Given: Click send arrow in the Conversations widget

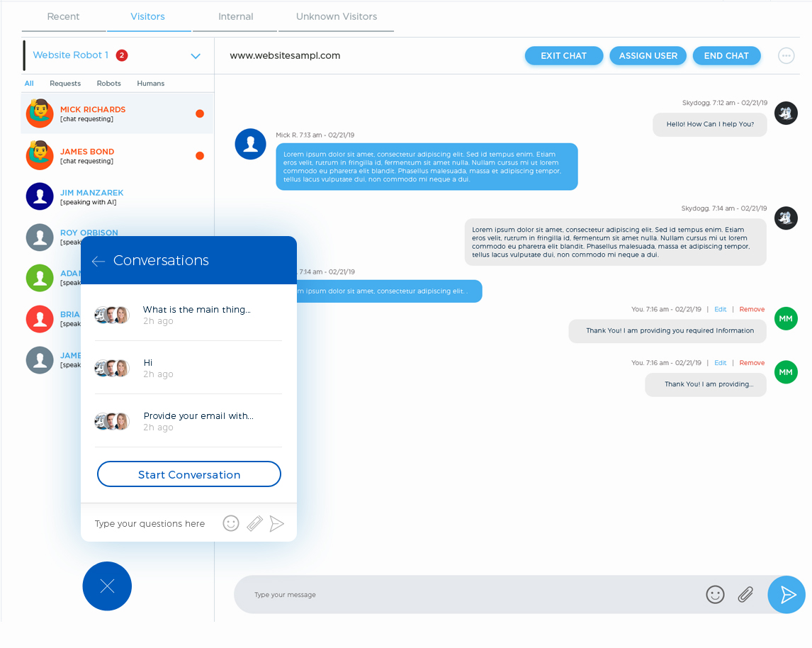Looking at the screenshot, I should pos(276,524).
